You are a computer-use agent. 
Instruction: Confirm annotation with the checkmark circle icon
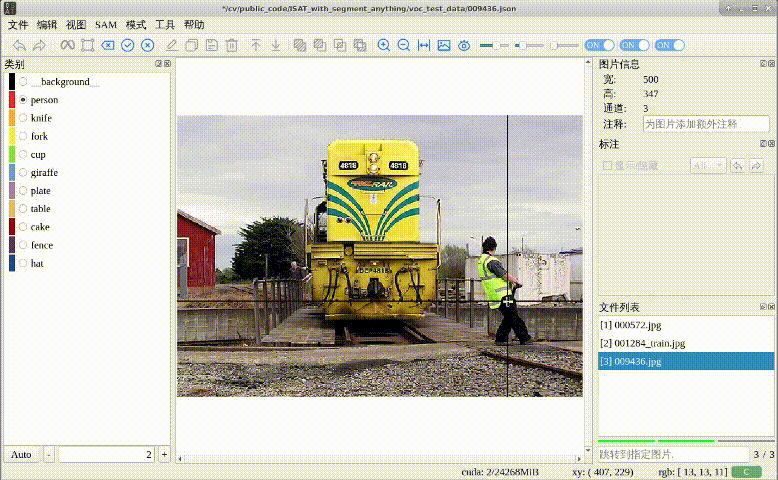pos(128,46)
